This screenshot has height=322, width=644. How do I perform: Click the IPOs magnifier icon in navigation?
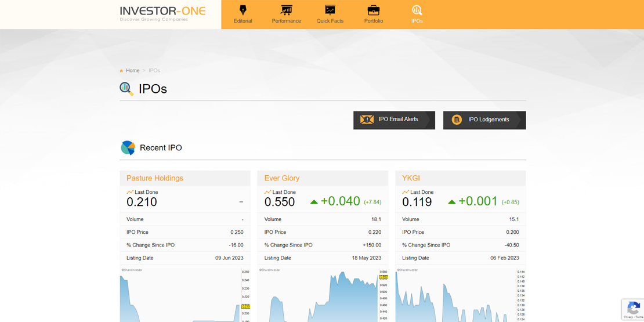417,10
